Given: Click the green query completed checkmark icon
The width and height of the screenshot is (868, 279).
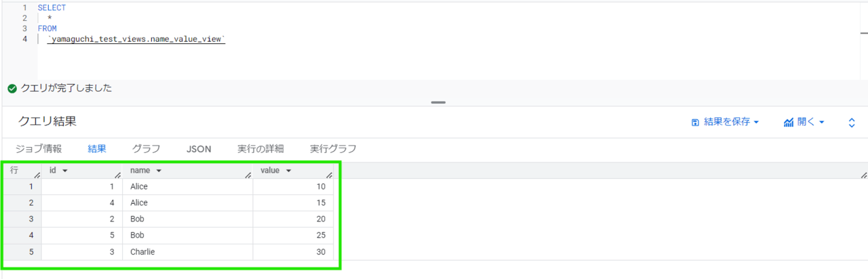Looking at the screenshot, I should (x=12, y=89).
